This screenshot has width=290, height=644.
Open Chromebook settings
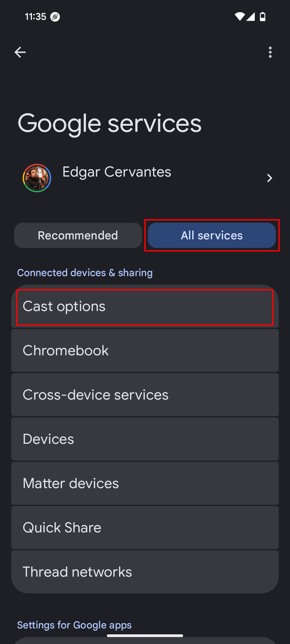(145, 350)
